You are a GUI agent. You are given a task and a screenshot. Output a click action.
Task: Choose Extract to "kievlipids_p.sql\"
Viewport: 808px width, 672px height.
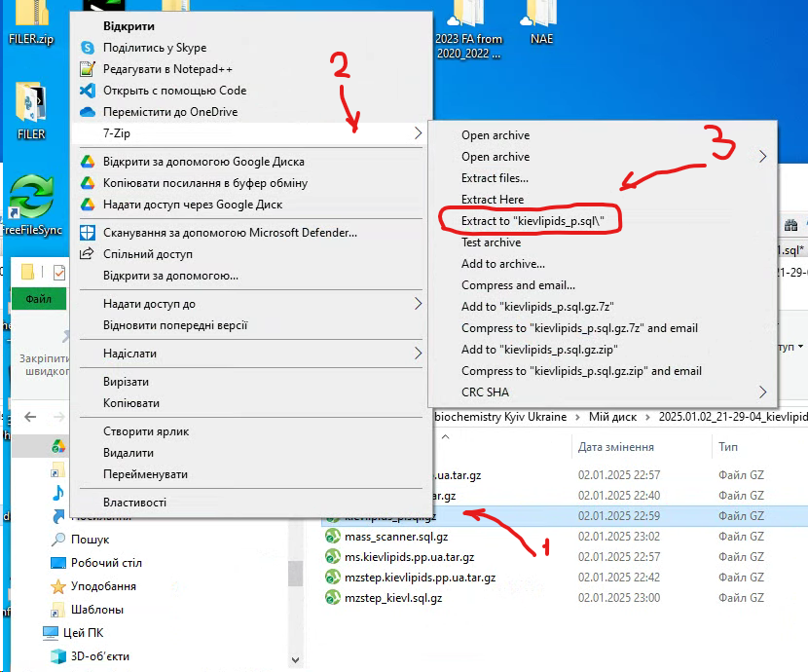point(539,221)
